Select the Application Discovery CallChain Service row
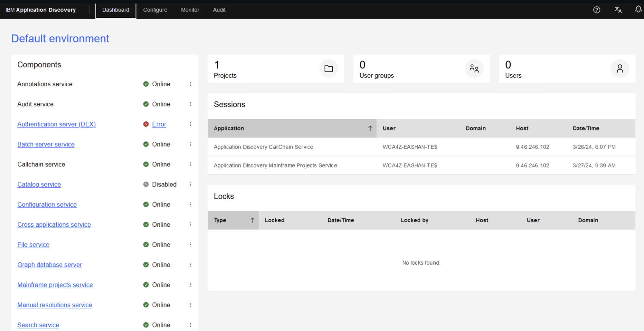 click(x=421, y=147)
